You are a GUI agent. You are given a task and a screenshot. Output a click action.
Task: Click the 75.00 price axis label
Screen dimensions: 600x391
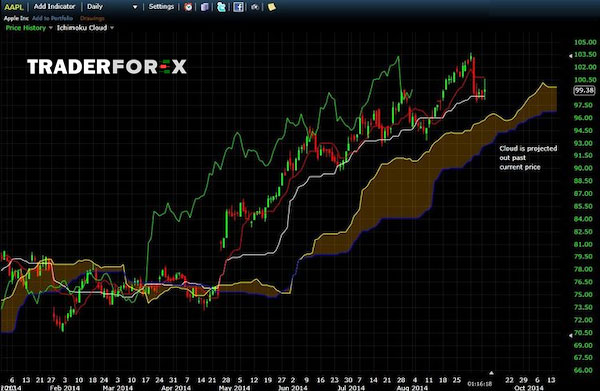(583, 295)
